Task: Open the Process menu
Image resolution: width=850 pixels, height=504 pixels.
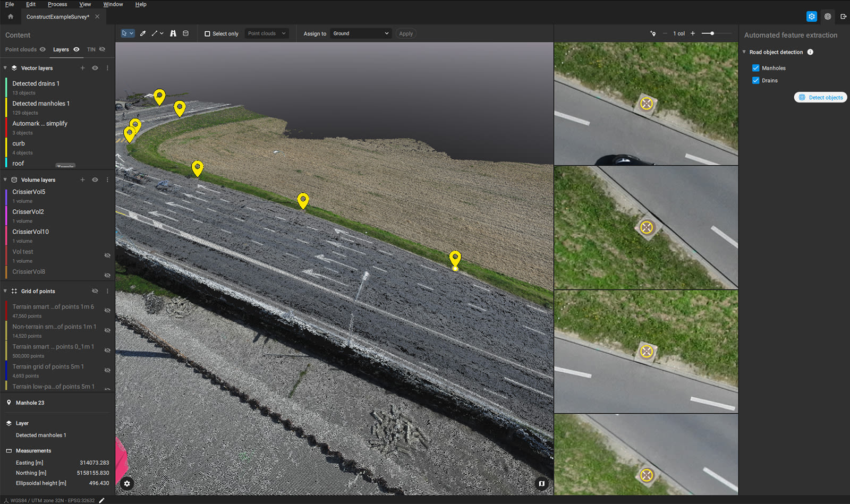Action: tap(57, 4)
